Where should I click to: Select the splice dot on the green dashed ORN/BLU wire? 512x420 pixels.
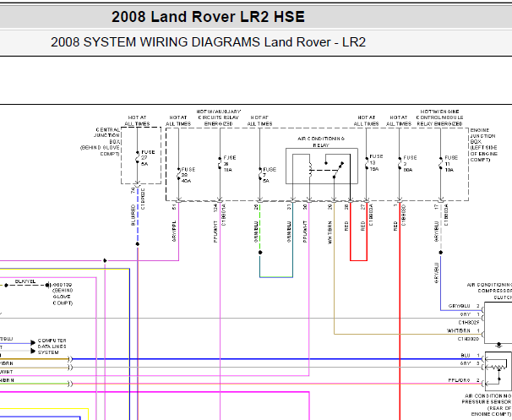pyautogui.click(x=260, y=253)
